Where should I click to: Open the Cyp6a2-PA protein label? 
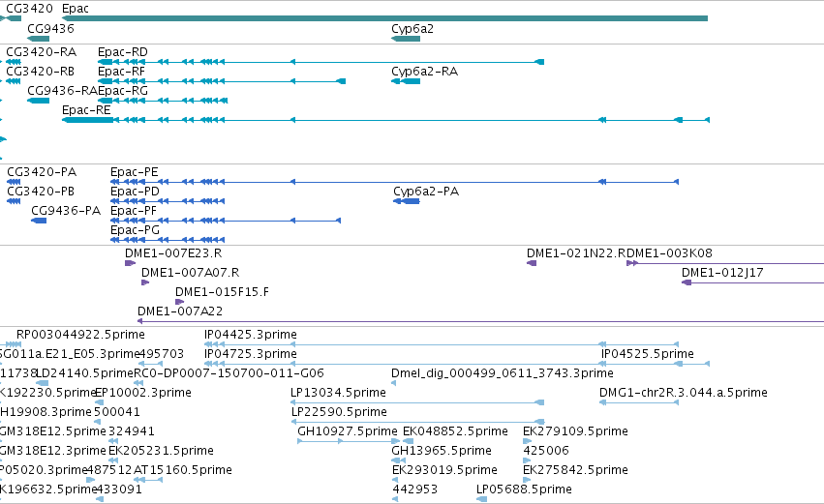click(x=426, y=192)
